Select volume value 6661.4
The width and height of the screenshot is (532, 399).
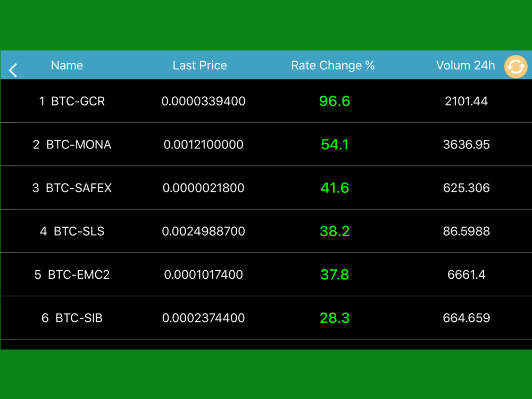pyautogui.click(x=466, y=275)
